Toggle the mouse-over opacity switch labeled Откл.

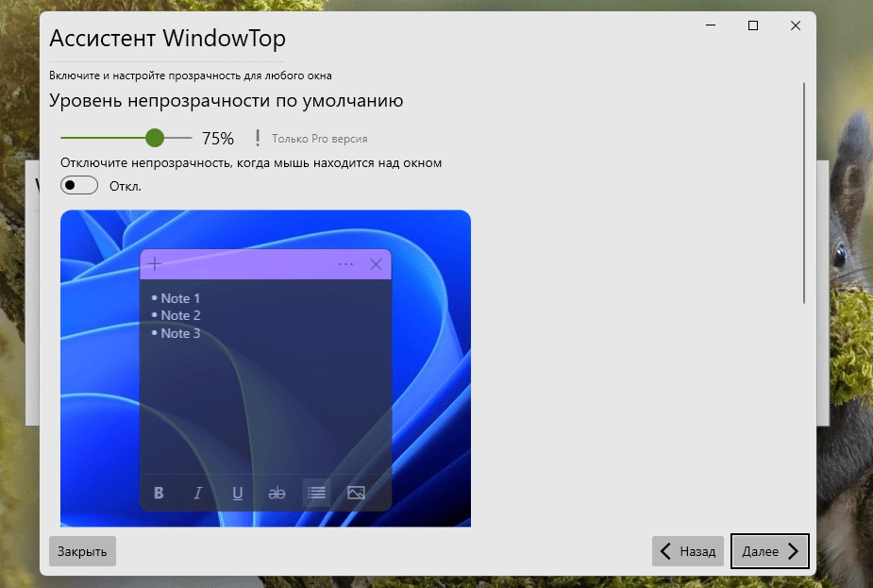[79, 185]
